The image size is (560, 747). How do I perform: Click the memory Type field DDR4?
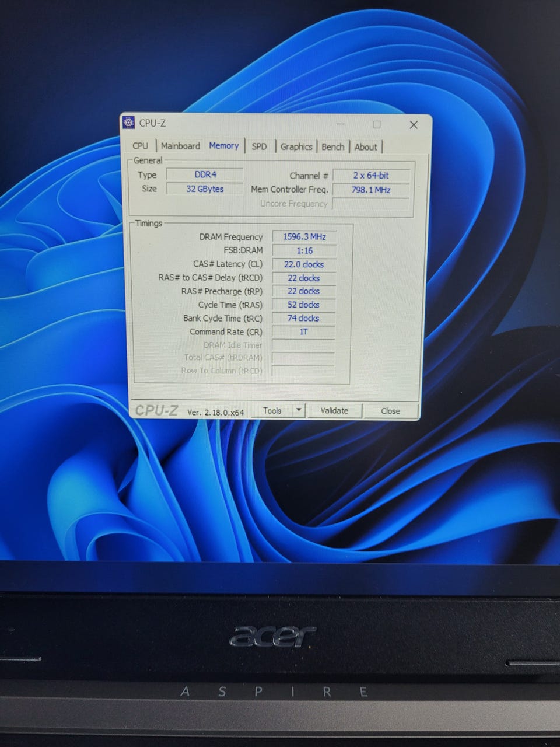click(x=205, y=174)
